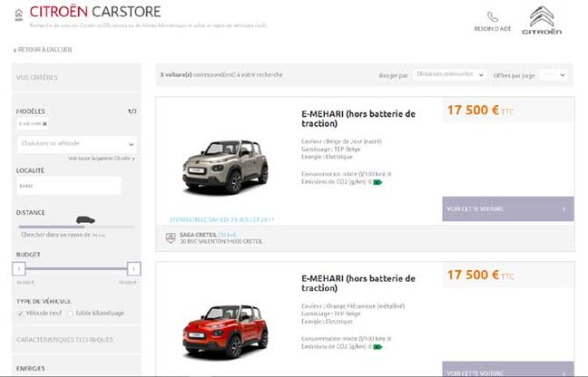Click CO2 green label on orange E-Mehari

377,347
